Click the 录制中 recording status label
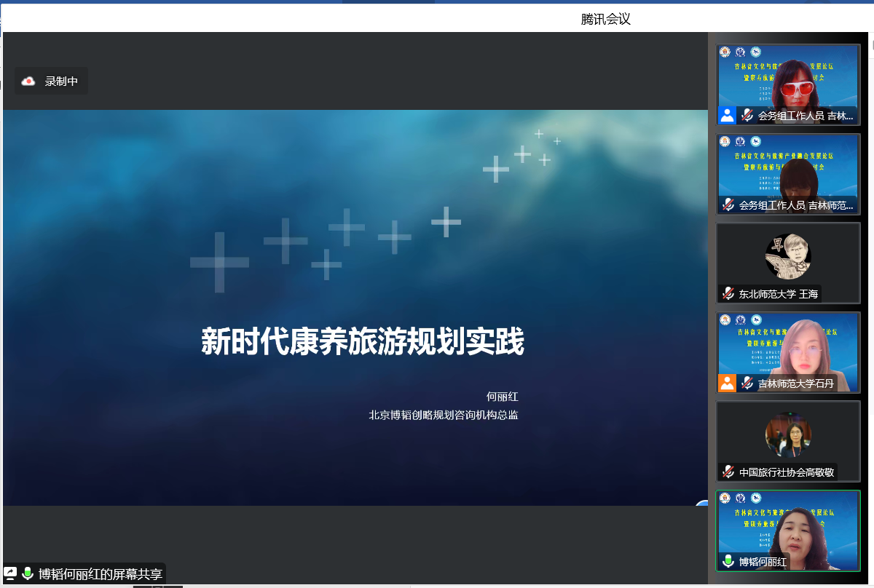 [x=61, y=81]
